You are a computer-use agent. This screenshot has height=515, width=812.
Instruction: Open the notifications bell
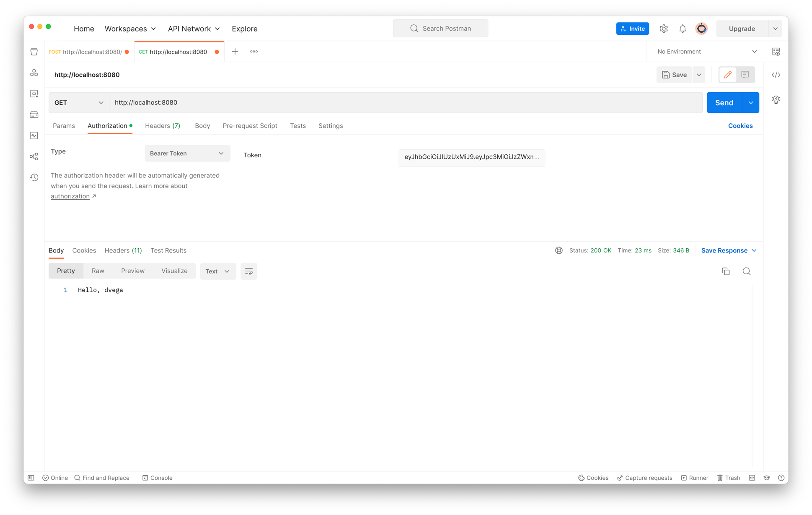(683, 29)
